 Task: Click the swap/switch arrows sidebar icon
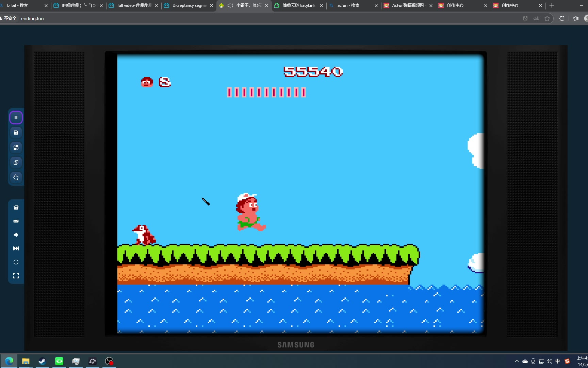pyautogui.click(x=16, y=148)
